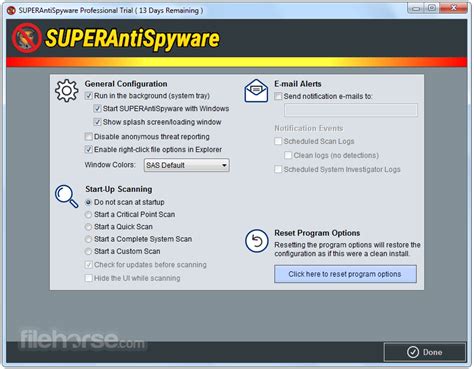Click the checkmark icon on Done button
This screenshot has width=474, height=369.
coord(413,352)
